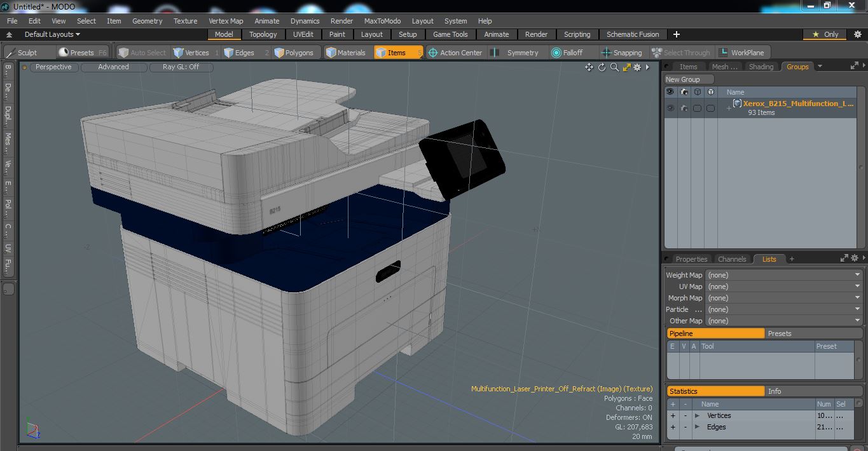868x451 pixels.
Task: Open the File menu
Action: pos(12,21)
